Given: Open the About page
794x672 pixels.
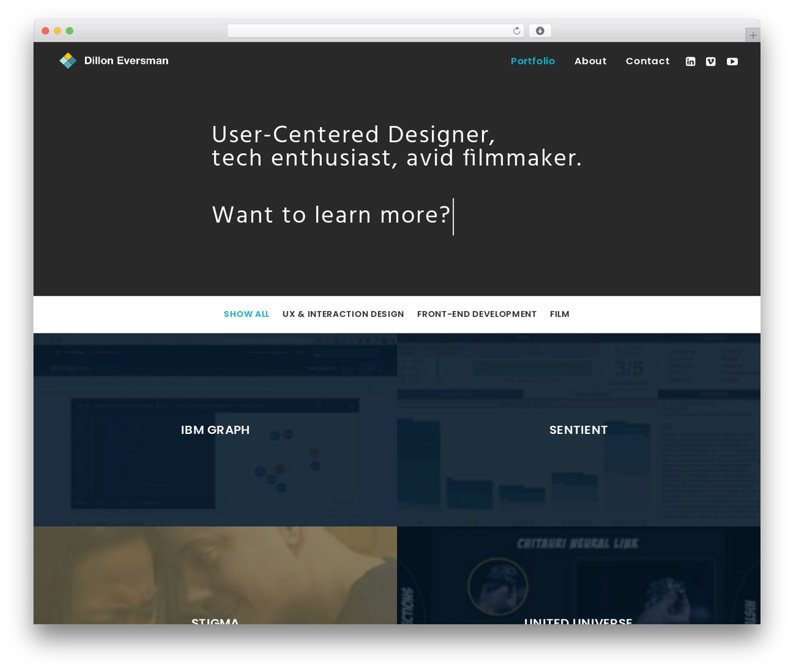Looking at the screenshot, I should [591, 61].
